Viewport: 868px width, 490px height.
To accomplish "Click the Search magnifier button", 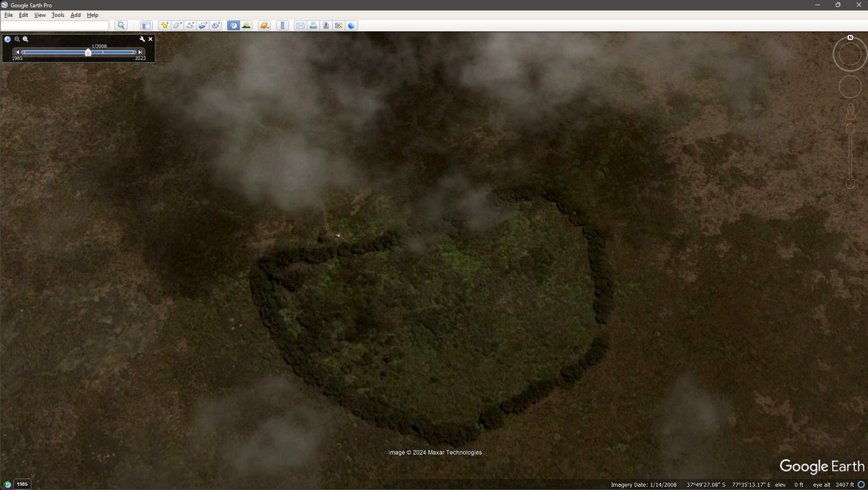I will tap(121, 26).
